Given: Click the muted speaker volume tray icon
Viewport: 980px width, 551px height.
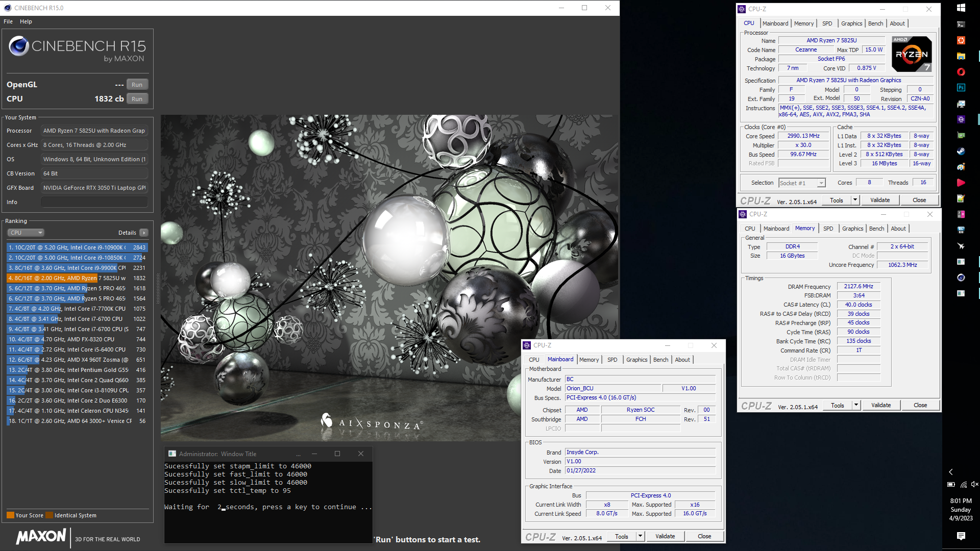Looking at the screenshot, I should (974, 484).
